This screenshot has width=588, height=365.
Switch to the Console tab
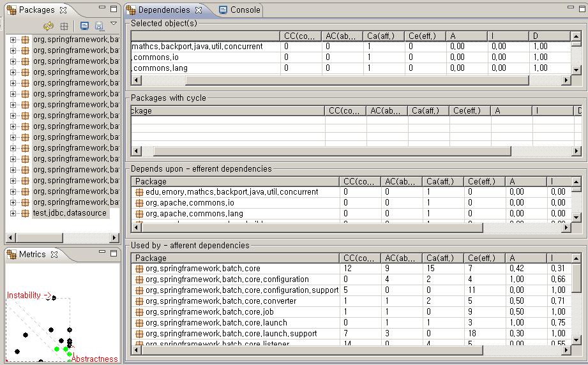coord(240,10)
